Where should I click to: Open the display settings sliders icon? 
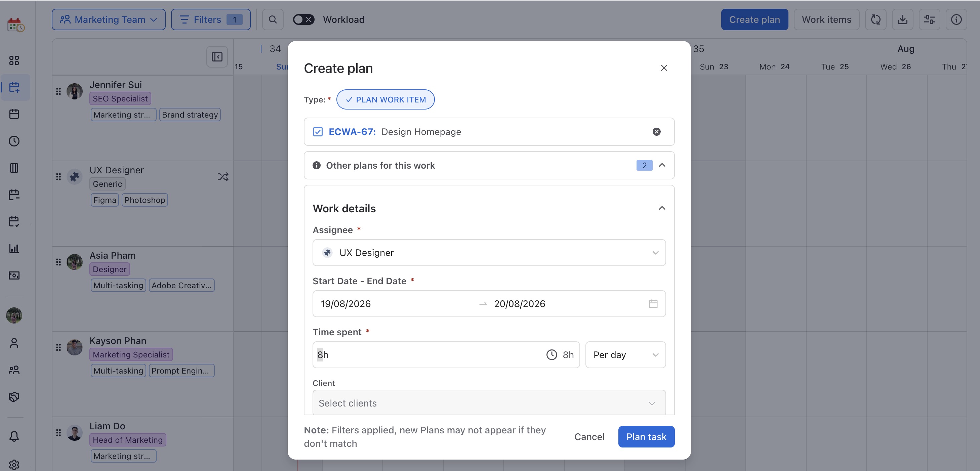[x=929, y=19]
